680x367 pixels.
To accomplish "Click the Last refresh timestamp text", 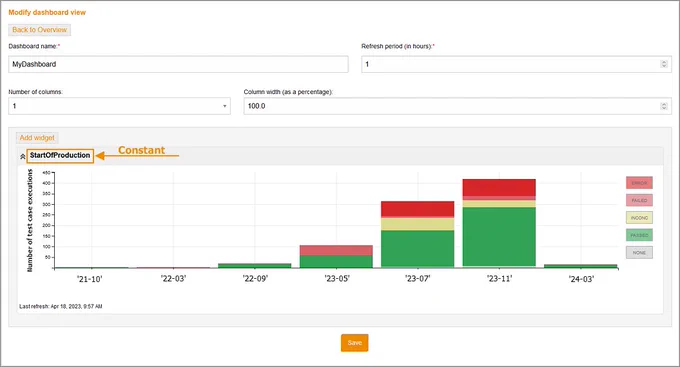I will point(61,306).
